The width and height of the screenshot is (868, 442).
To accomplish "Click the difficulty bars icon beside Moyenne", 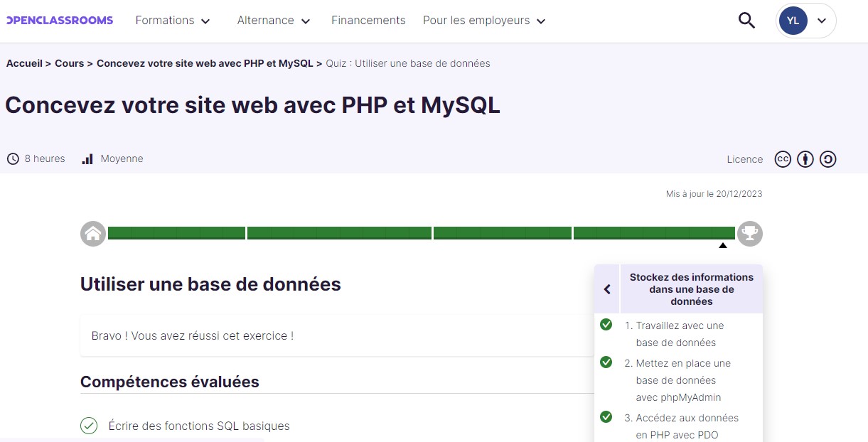I will [x=87, y=159].
